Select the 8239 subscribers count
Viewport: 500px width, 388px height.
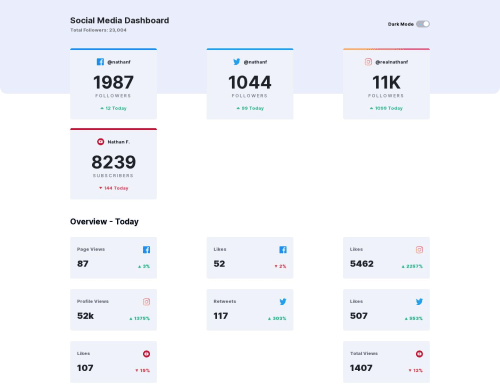[113, 162]
